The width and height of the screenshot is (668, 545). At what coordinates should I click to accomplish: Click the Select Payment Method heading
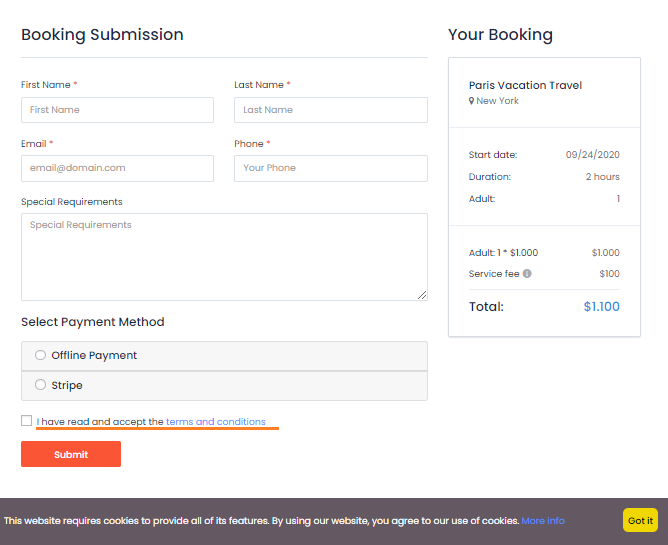click(x=92, y=322)
